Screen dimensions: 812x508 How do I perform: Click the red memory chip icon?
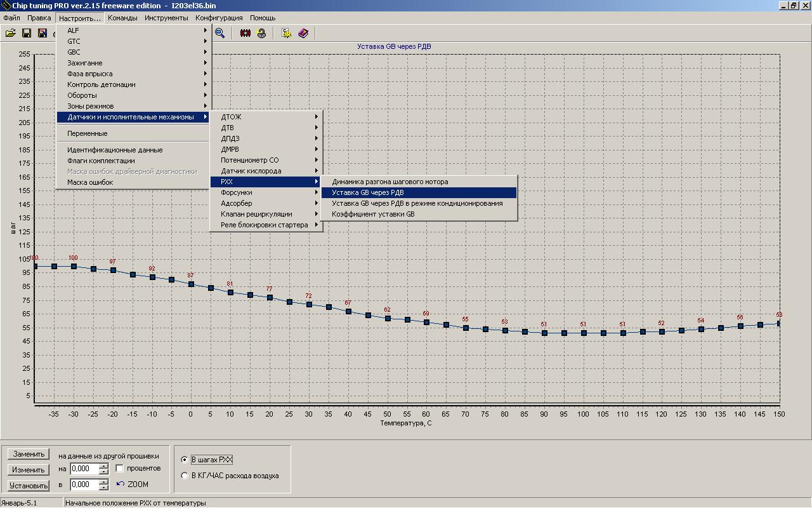(246, 33)
